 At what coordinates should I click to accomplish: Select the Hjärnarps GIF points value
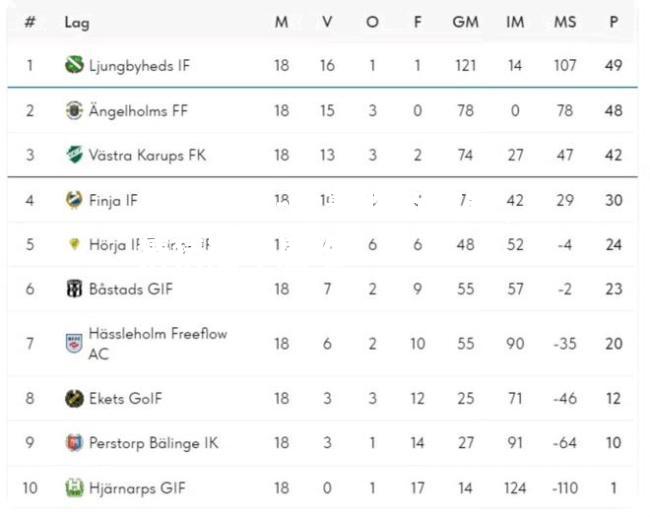click(614, 488)
